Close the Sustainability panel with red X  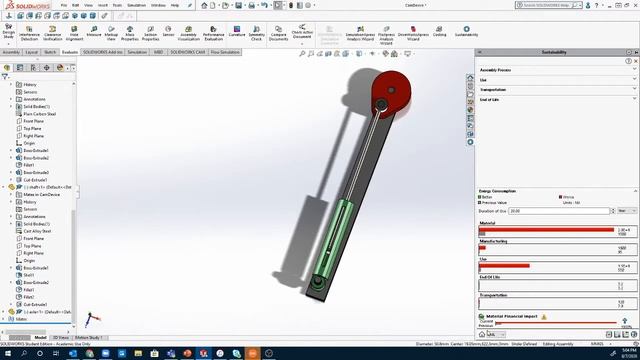(636, 61)
